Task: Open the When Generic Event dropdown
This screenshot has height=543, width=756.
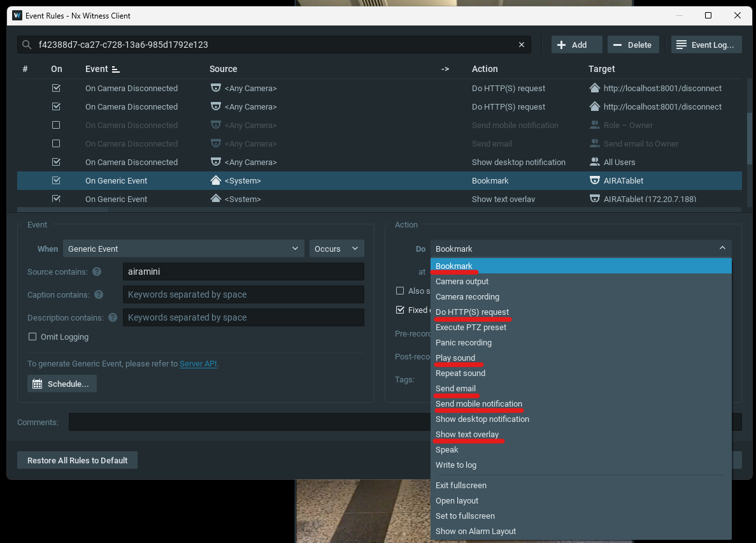Action: [183, 249]
